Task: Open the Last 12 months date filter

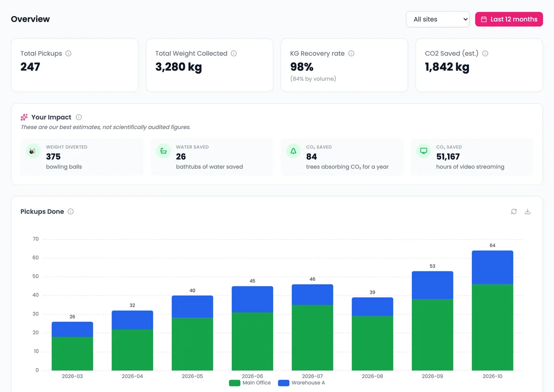Action: 509,19
